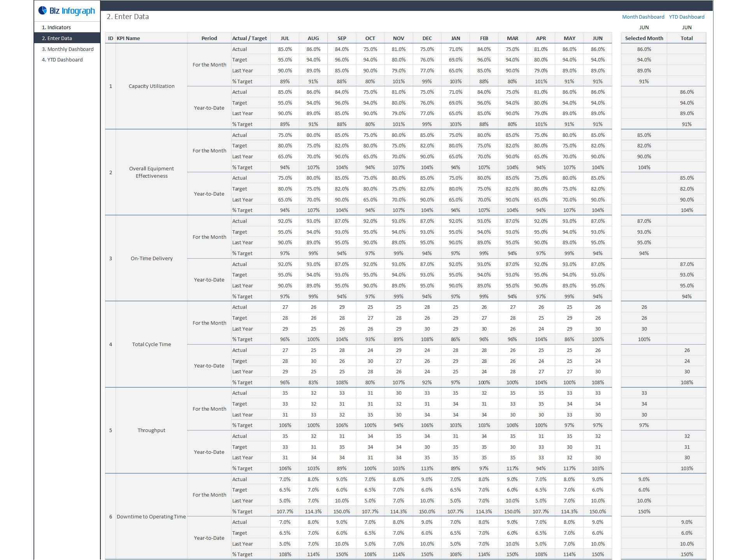Edit Throughput monthly Actual NOV cell 30
This screenshot has height=560, width=747.
398,393
